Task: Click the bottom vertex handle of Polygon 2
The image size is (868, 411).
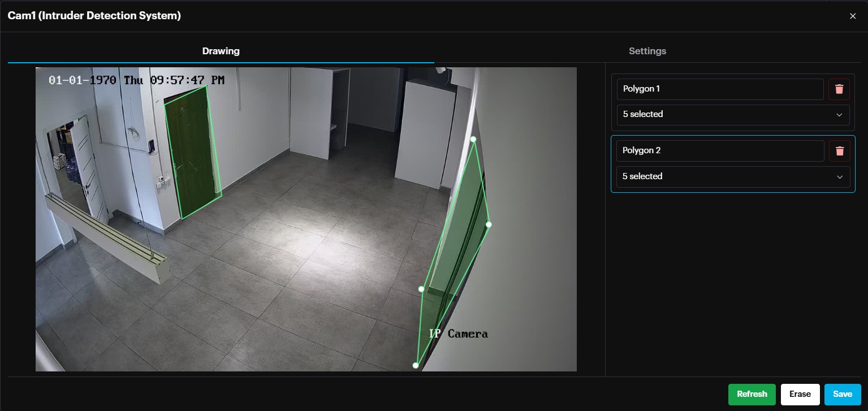Action: pos(416,366)
